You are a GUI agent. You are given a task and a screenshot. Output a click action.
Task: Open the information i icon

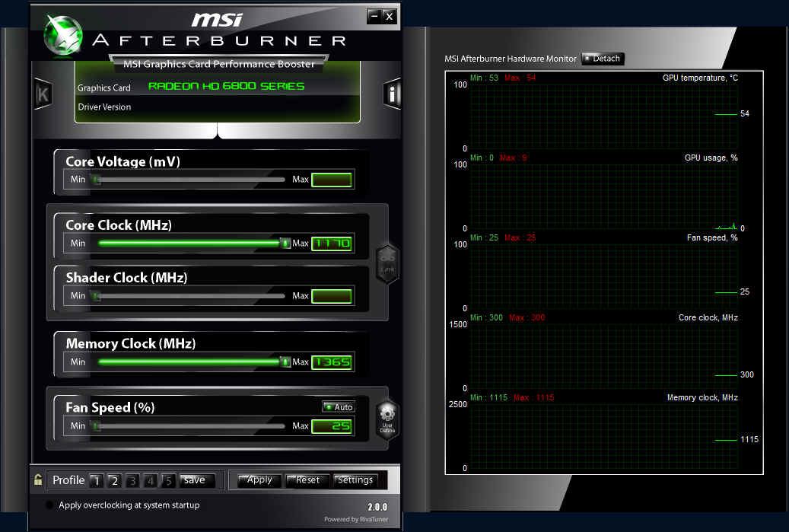click(x=393, y=94)
